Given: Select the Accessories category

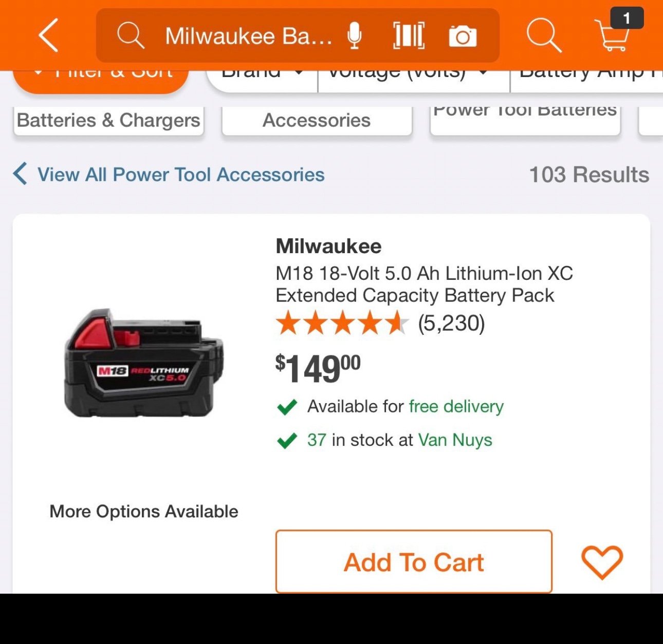Looking at the screenshot, I should [317, 121].
